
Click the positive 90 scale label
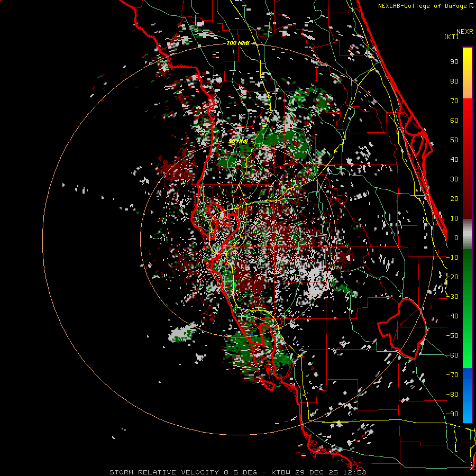454,62
